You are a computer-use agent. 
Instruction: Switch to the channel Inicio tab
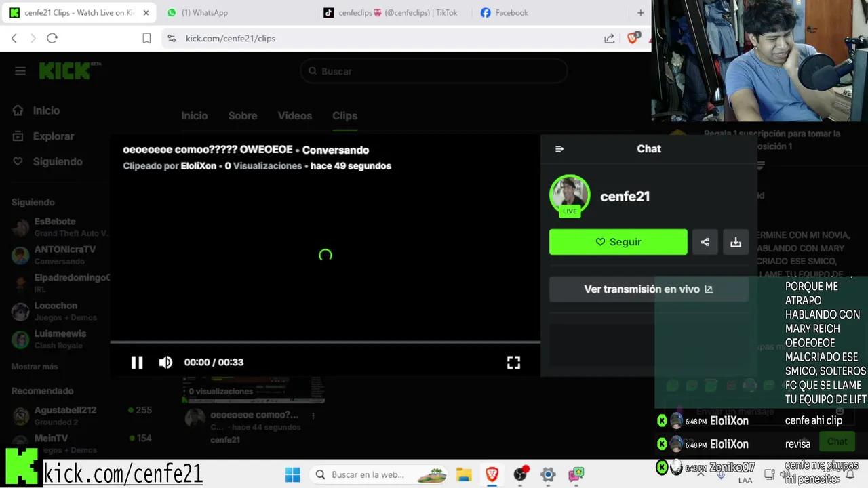coord(194,116)
